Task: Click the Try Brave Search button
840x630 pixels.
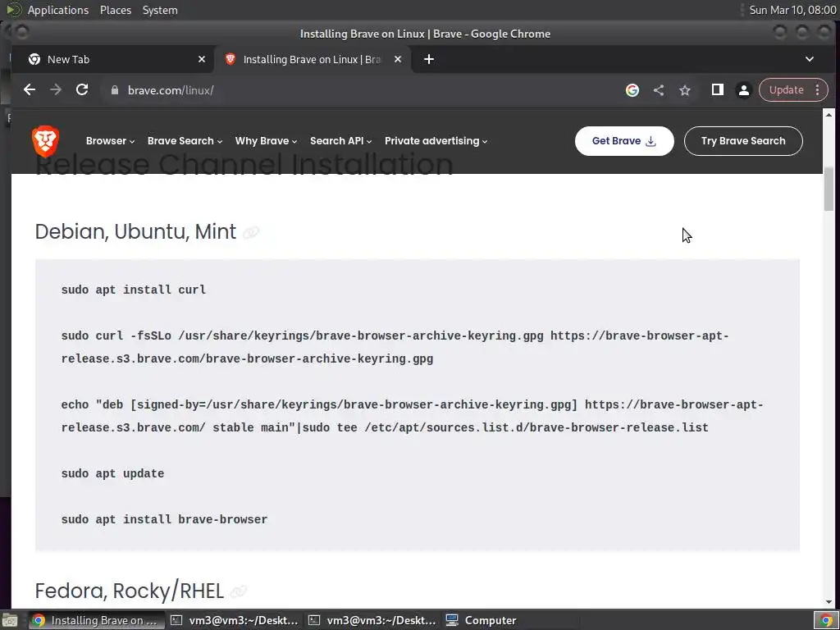Action: click(x=743, y=141)
